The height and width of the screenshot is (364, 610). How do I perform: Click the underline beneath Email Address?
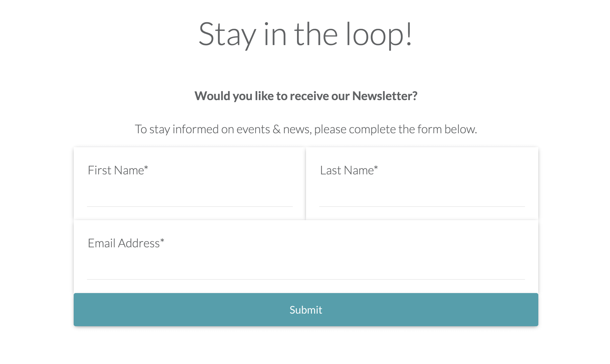click(306, 279)
